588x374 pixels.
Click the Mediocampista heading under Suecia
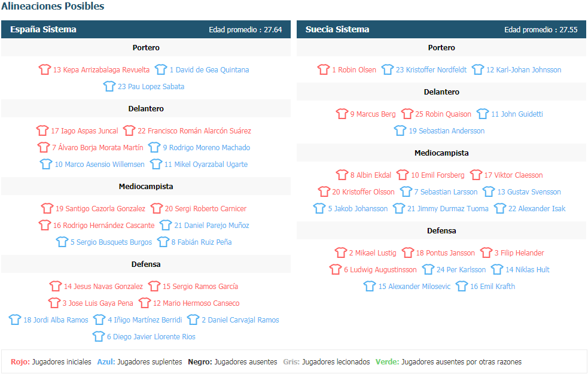[441, 153]
